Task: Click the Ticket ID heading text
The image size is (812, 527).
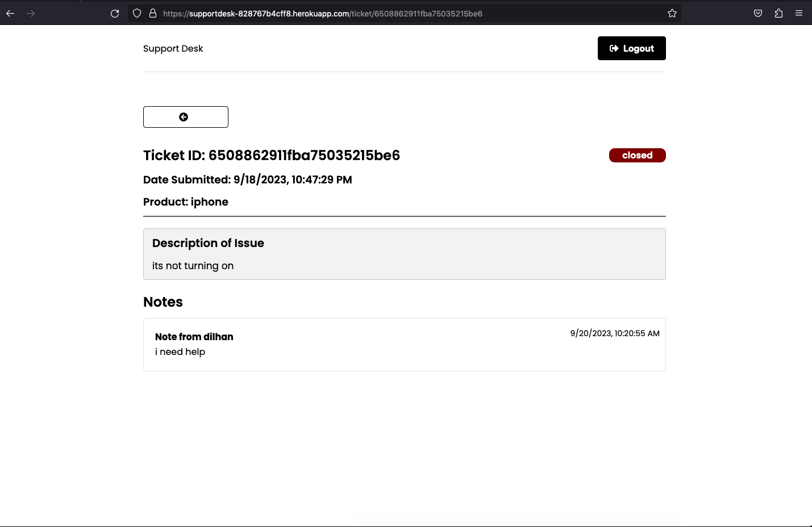Action: coord(272,155)
